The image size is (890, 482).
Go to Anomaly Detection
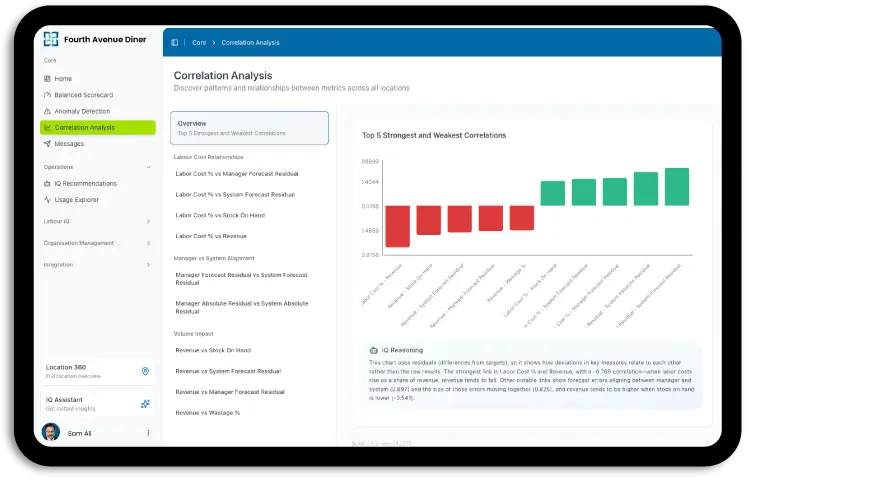pos(82,111)
